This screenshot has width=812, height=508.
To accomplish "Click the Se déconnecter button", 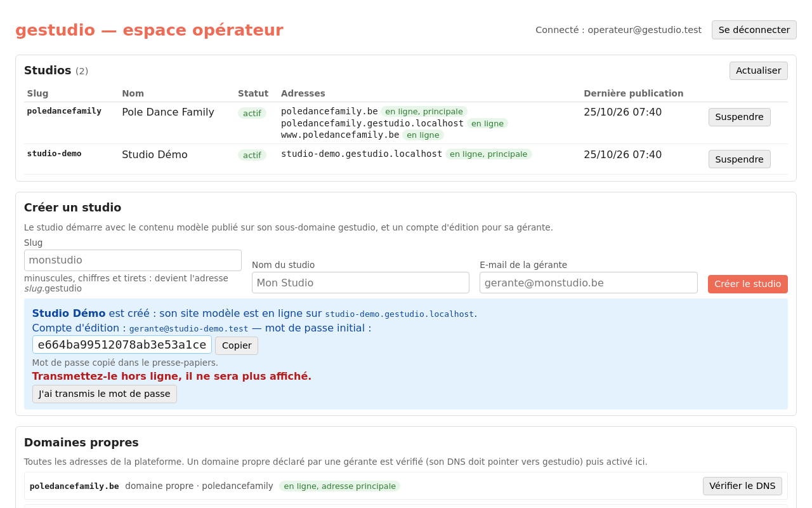I will (754, 30).
